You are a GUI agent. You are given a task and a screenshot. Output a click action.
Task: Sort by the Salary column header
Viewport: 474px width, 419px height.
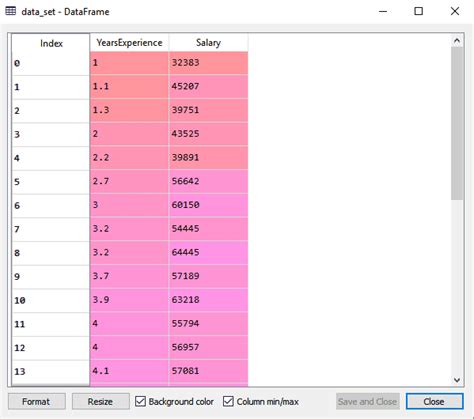[208, 43]
